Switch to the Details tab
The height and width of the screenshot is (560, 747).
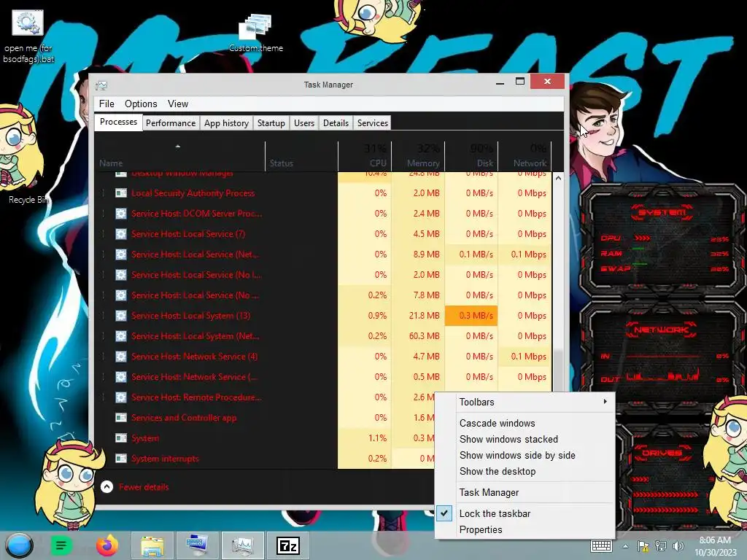[336, 122]
